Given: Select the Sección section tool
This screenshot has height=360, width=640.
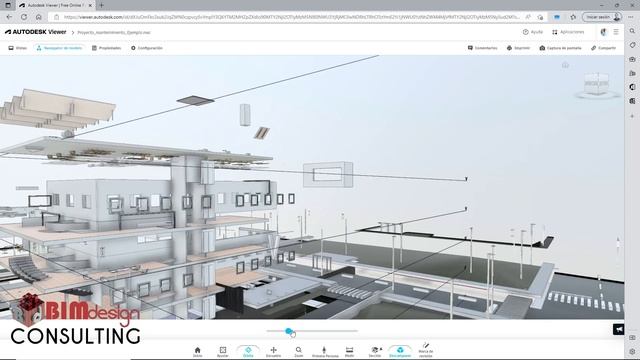Looking at the screenshot, I should (x=375, y=352).
